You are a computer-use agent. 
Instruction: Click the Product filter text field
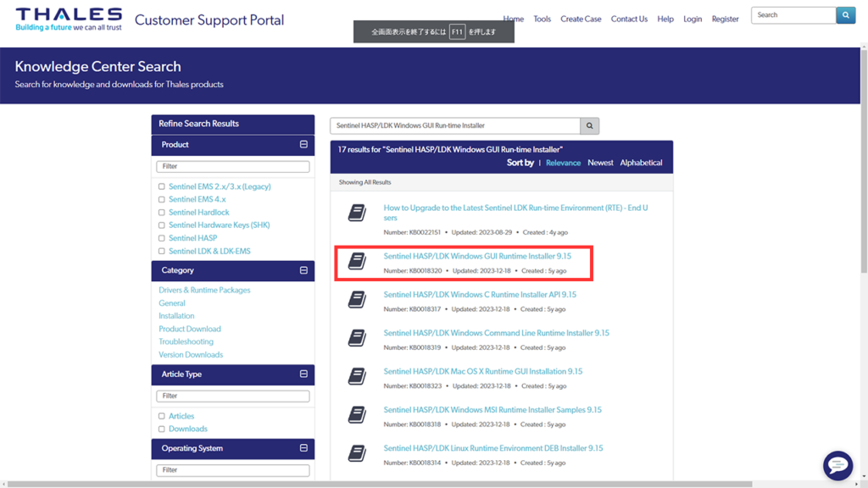click(233, 166)
